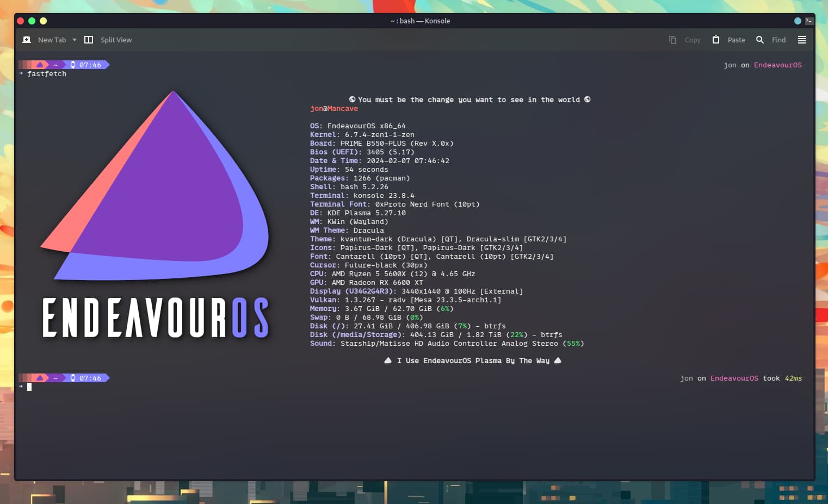Expand the New Tab dropdown arrow

[x=75, y=40]
